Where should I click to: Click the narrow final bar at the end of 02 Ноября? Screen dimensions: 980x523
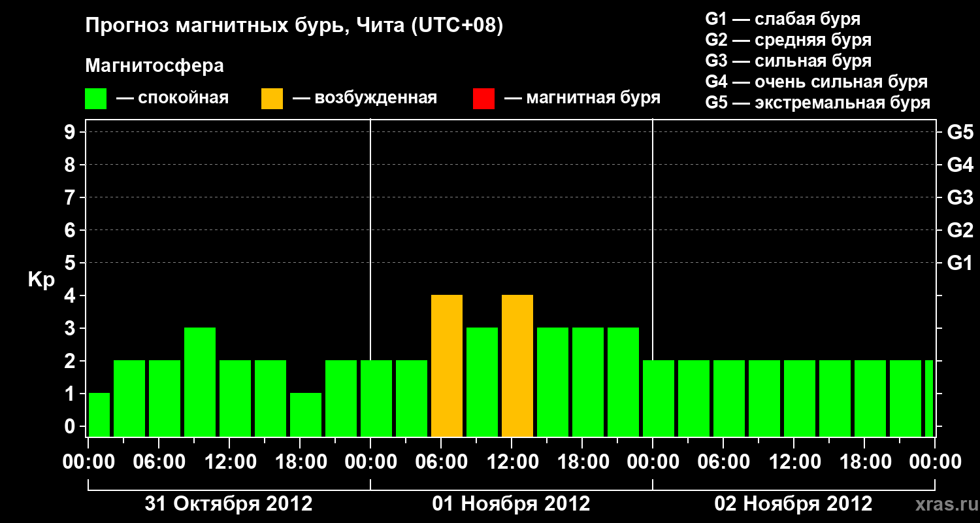point(929,399)
